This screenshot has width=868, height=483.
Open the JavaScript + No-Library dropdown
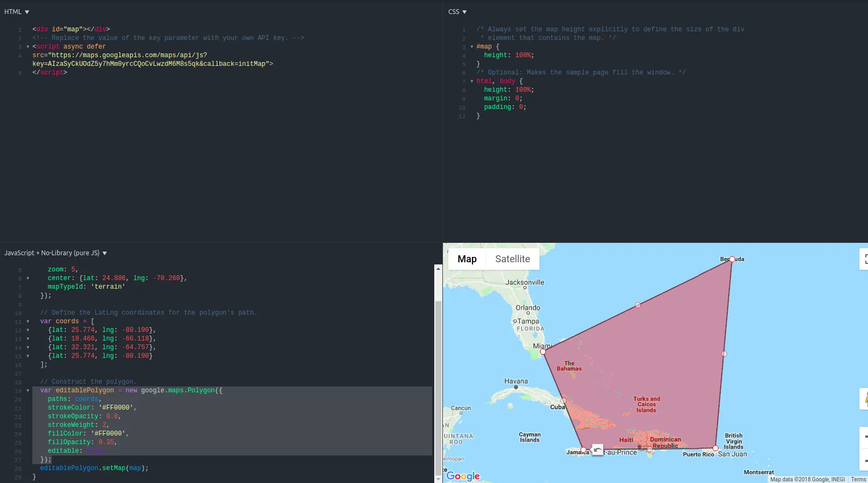click(x=56, y=253)
